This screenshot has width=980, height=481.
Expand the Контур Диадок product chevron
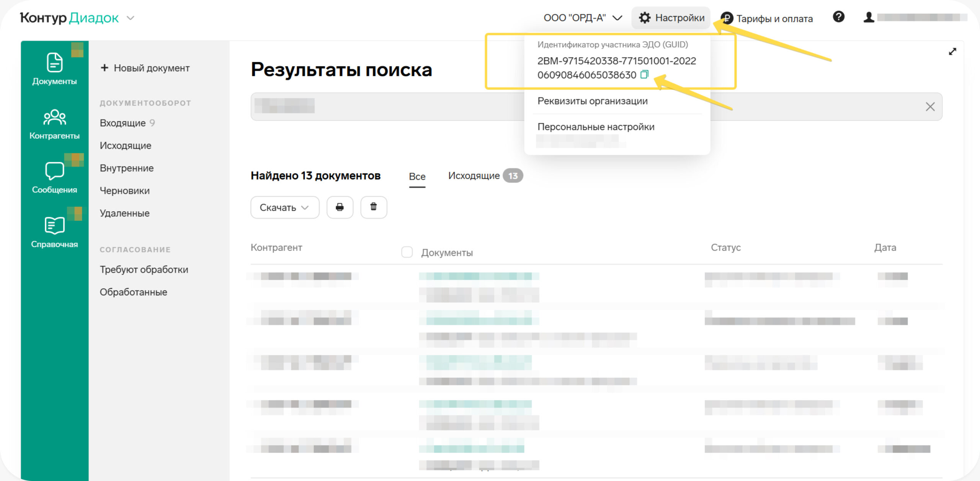131,18
